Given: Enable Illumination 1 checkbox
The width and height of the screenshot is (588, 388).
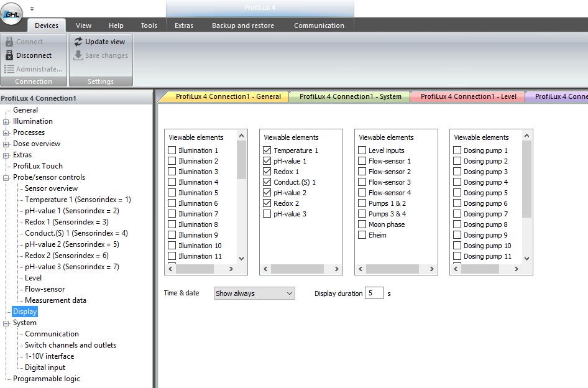Looking at the screenshot, I should [172, 150].
